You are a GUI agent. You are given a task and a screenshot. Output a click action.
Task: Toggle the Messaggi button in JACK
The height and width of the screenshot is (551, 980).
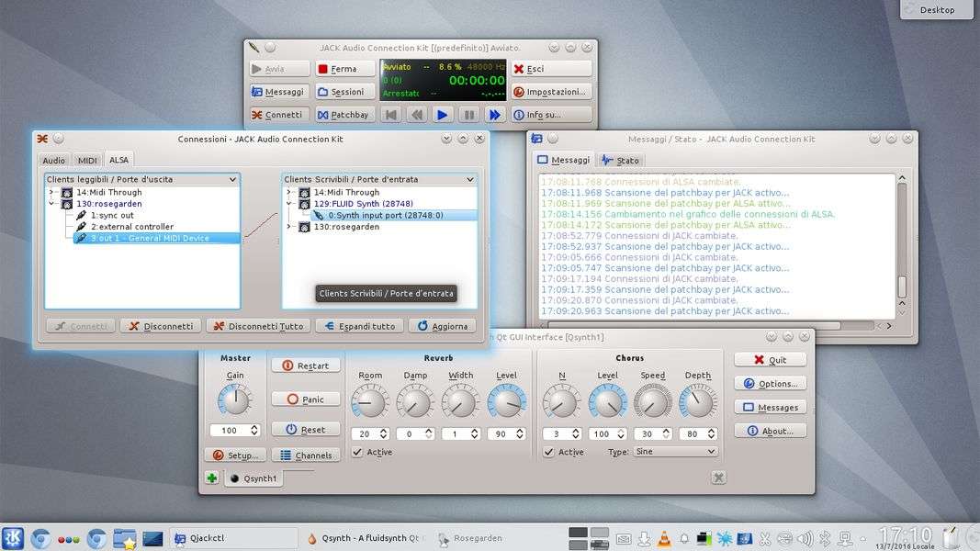[279, 92]
